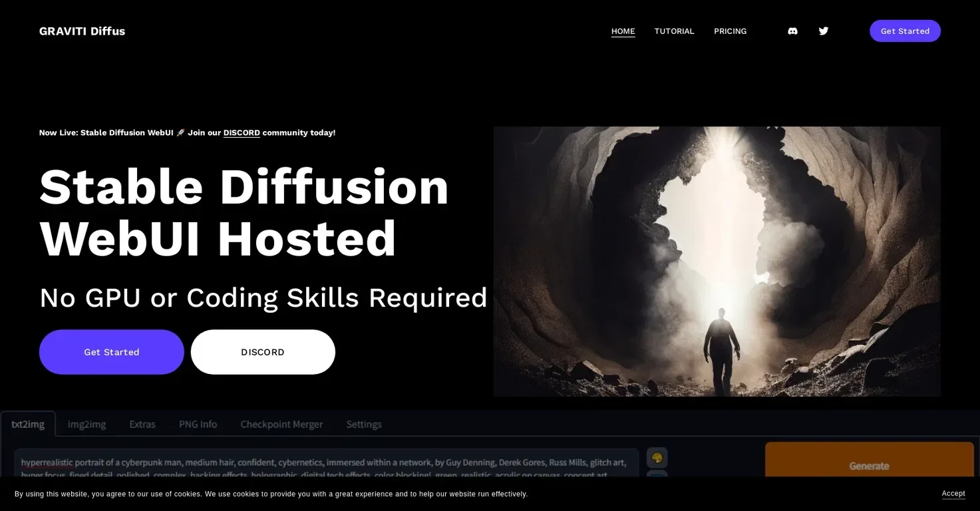Open the Discord icon in the header
Viewport: 980px width, 511px height.
tap(792, 31)
